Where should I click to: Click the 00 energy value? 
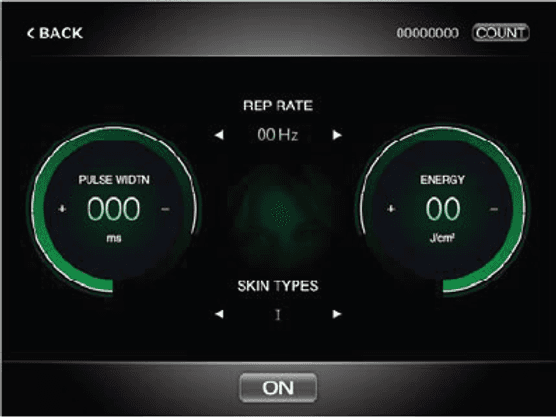pyautogui.click(x=443, y=209)
